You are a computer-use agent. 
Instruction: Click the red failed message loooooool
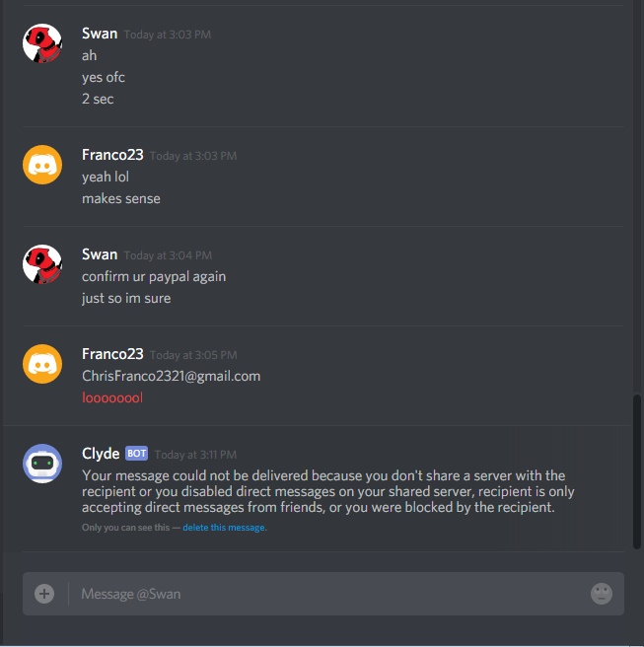point(112,397)
